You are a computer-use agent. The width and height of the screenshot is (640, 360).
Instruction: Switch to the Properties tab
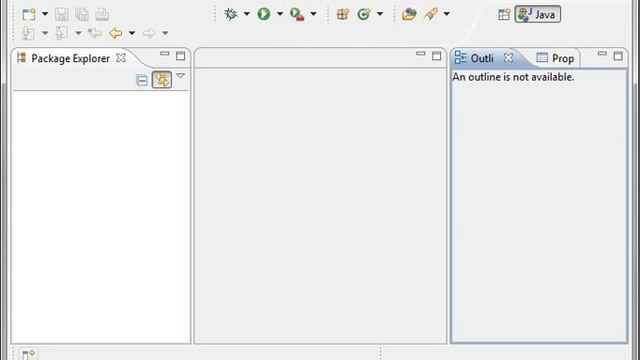click(x=556, y=58)
